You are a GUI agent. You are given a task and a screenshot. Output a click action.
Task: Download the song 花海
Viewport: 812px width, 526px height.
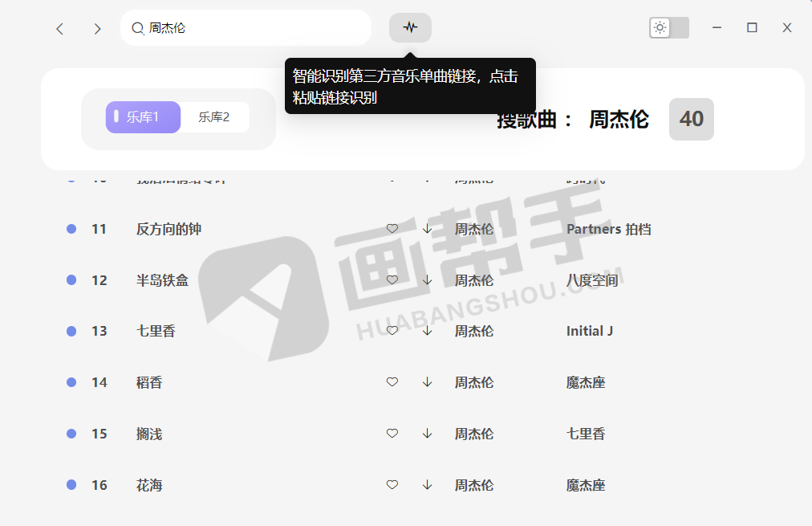(x=427, y=484)
